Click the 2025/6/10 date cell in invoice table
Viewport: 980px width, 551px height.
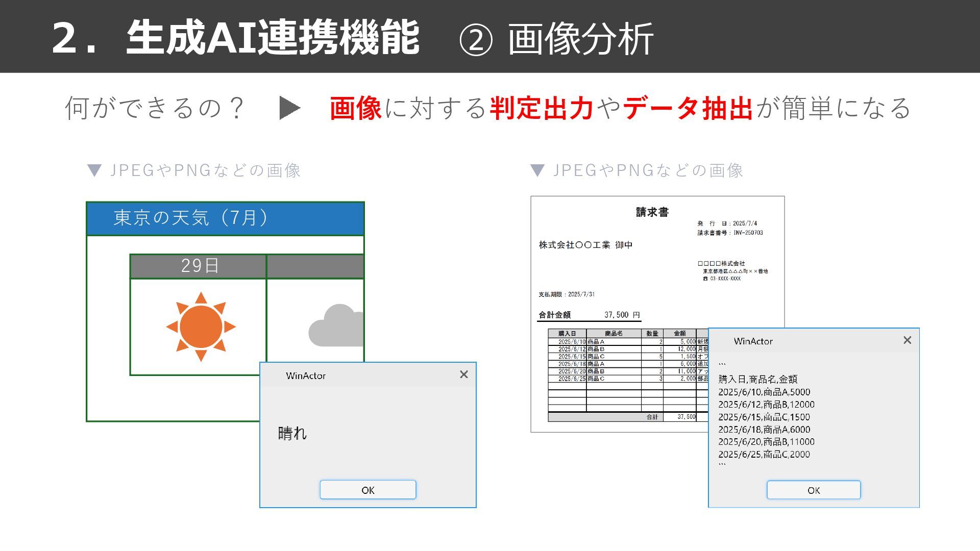(x=567, y=341)
